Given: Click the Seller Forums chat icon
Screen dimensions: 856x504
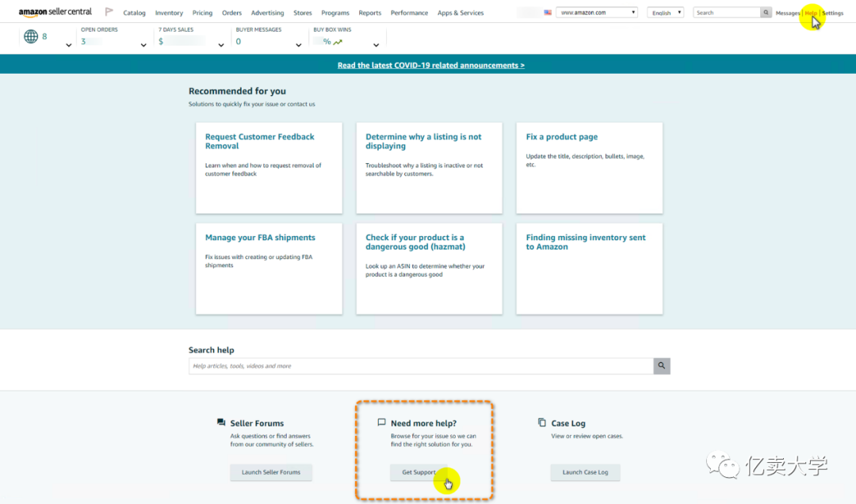Looking at the screenshot, I should (x=221, y=422).
